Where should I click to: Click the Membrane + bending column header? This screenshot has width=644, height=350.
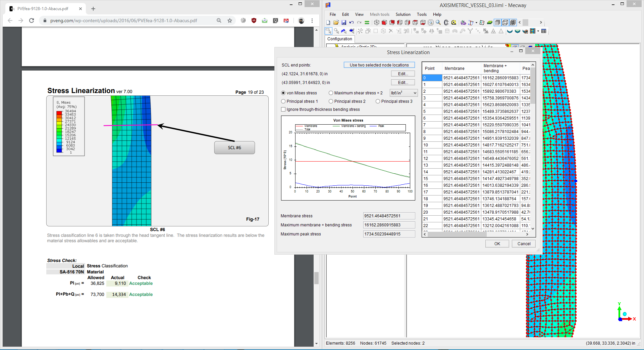500,68
